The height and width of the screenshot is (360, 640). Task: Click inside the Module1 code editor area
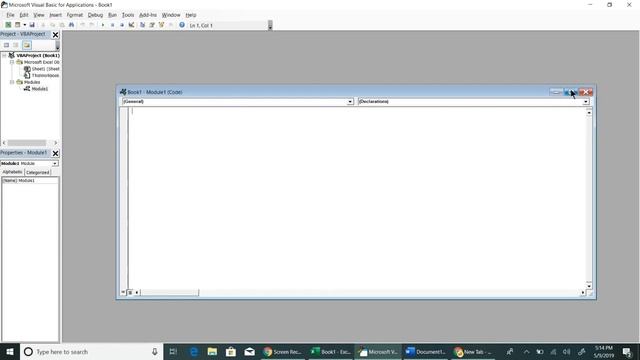coord(358,198)
